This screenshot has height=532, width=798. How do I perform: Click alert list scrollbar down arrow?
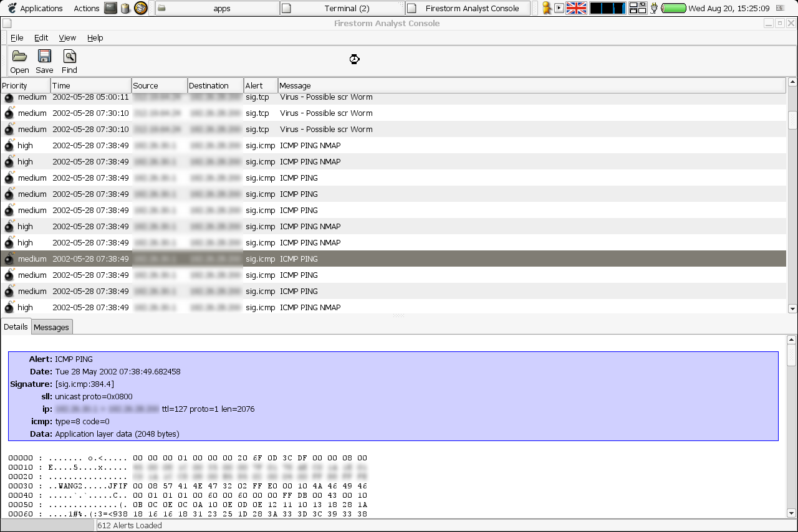792,308
